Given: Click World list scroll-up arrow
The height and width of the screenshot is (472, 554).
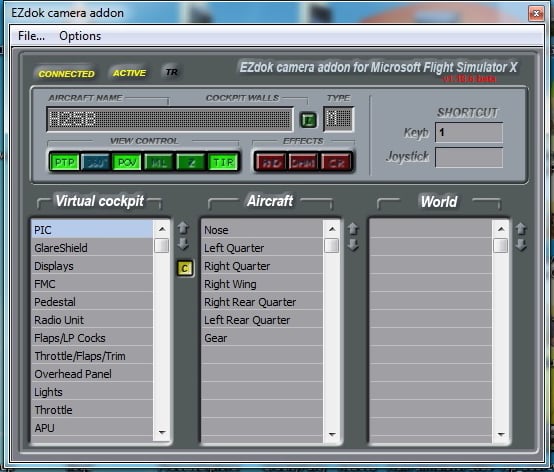Looking at the screenshot, I should [501, 229].
